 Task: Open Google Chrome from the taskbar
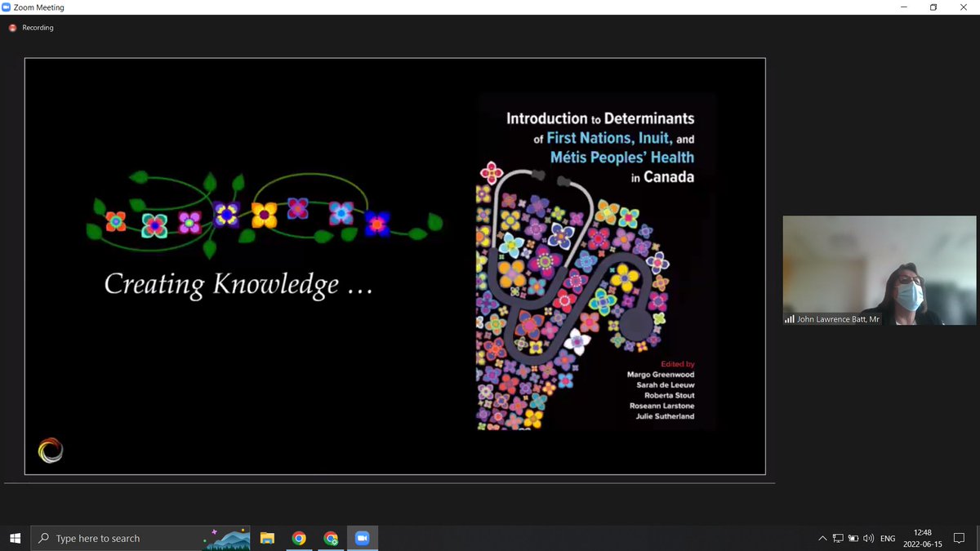click(x=299, y=538)
